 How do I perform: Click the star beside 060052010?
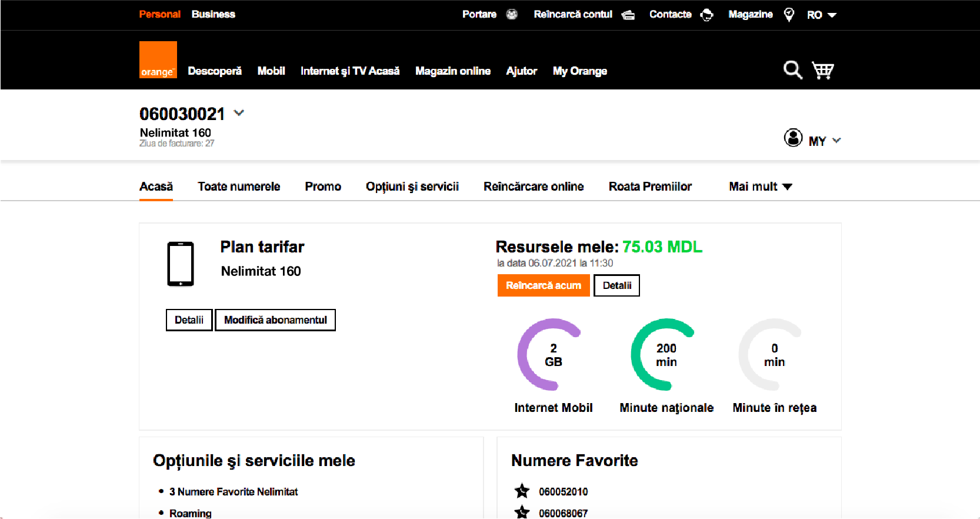tap(522, 491)
